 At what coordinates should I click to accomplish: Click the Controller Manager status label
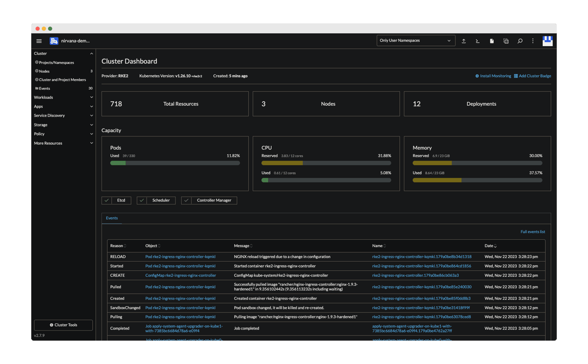click(x=214, y=200)
